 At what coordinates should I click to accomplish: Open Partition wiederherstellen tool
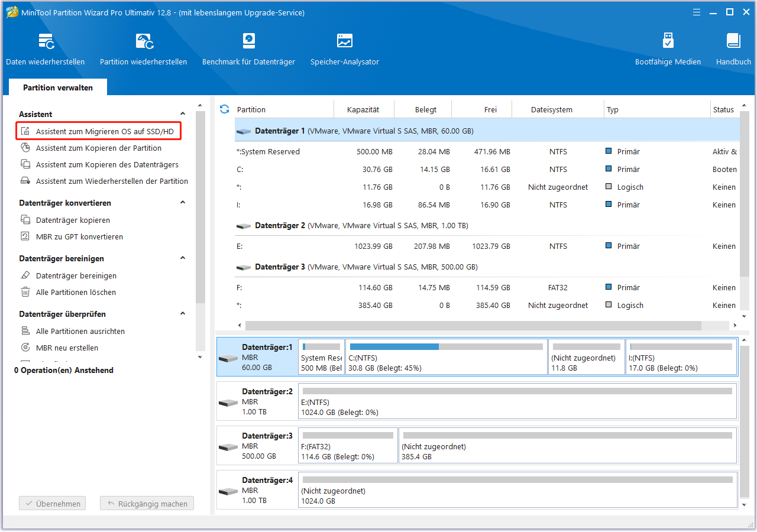[x=144, y=49]
